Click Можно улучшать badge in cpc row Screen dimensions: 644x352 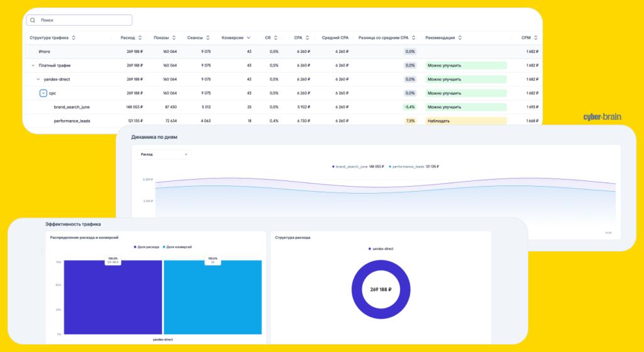[x=466, y=93]
